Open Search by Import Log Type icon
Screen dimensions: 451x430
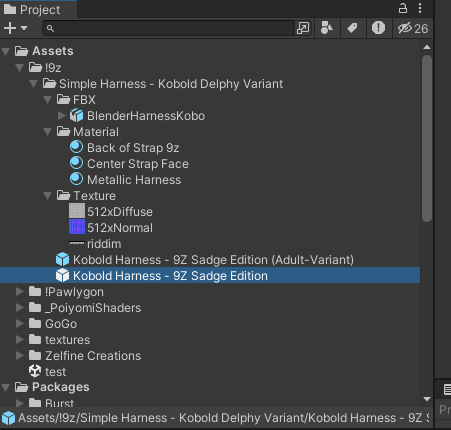(378, 28)
